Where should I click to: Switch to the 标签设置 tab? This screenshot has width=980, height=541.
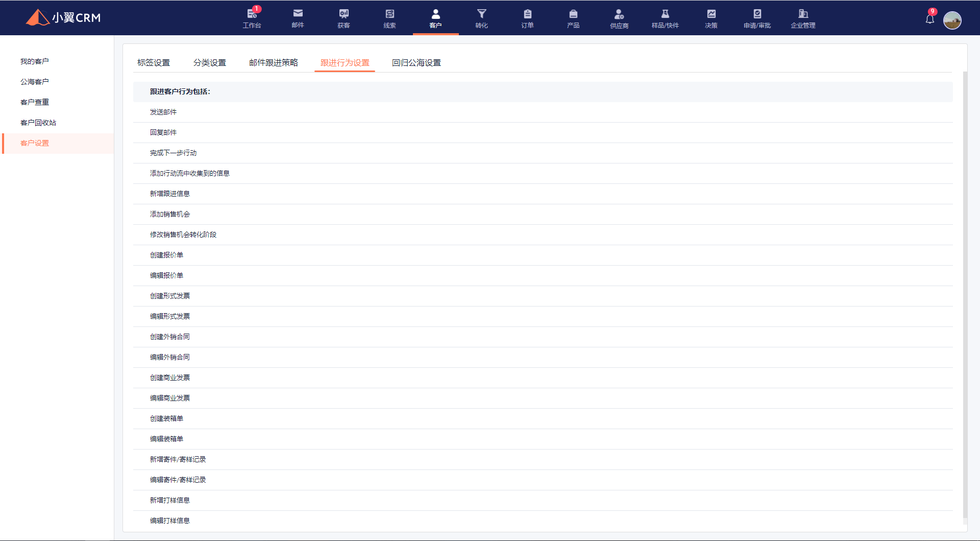point(154,62)
